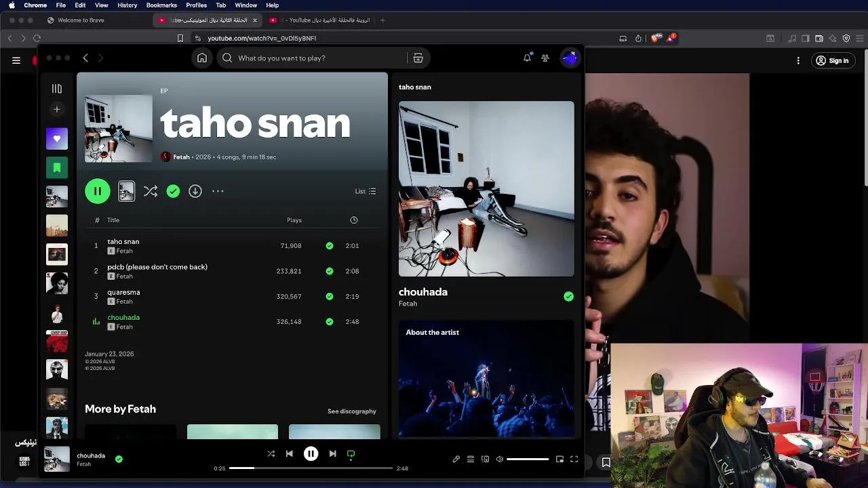Pause the EP with the large green button
868x488 pixels.
[x=98, y=191]
